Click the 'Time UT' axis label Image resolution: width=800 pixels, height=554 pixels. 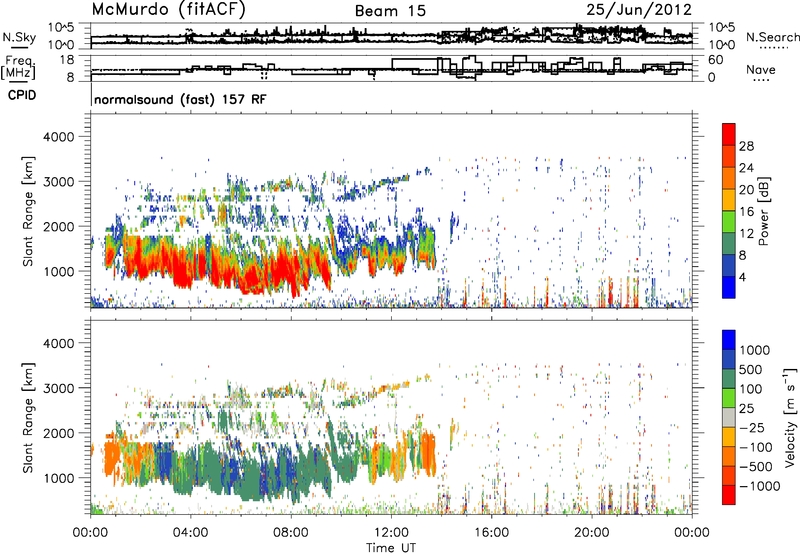click(391, 547)
